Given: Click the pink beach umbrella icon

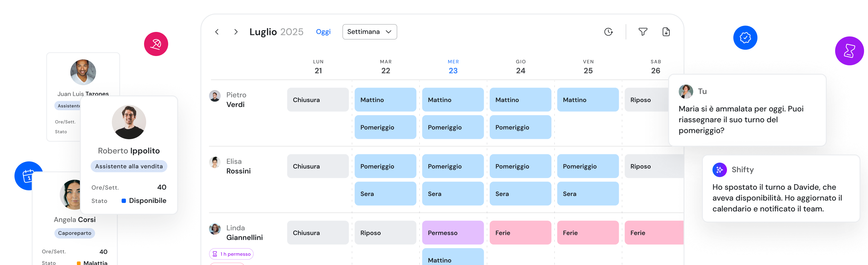Looking at the screenshot, I should pyautogui.click(x=156, y=44).
